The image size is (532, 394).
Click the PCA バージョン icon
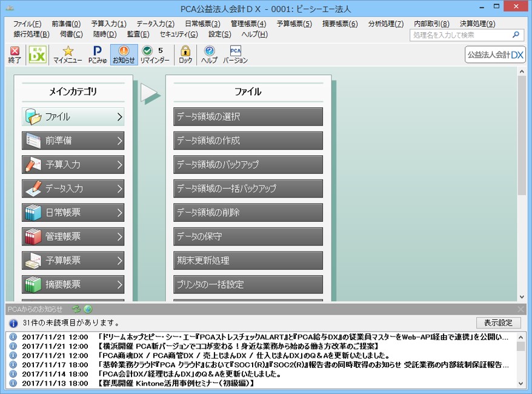pos(236,55)
